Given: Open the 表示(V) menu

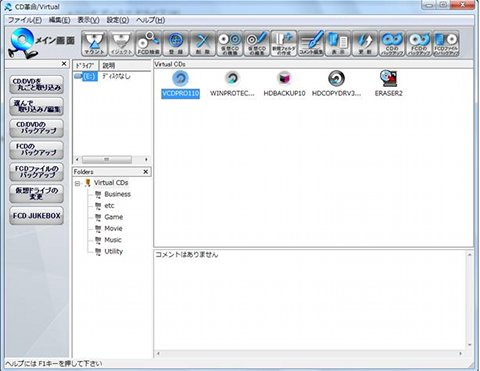Looking at the screenshot, I should click(88, 20).
